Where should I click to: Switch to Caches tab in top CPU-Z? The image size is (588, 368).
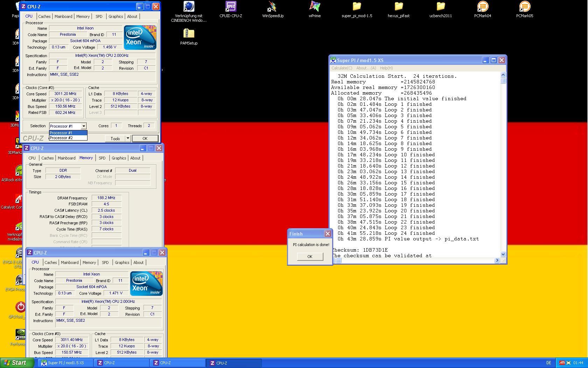(44, 16)
